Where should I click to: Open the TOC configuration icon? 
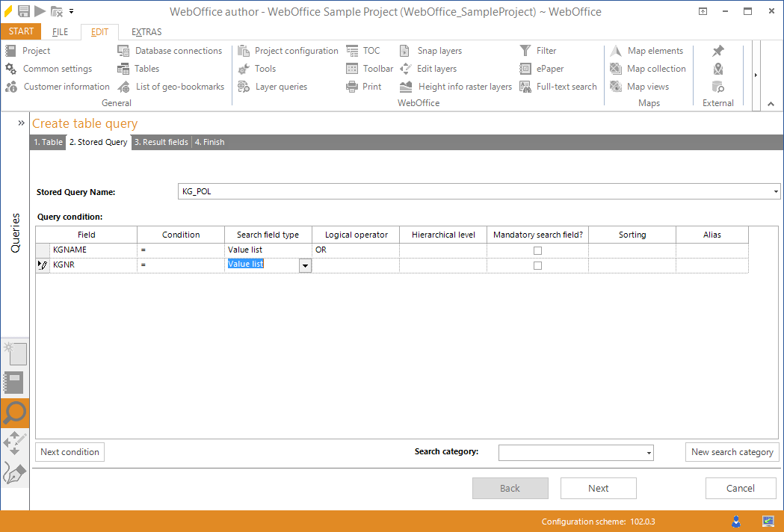point(365,50)
